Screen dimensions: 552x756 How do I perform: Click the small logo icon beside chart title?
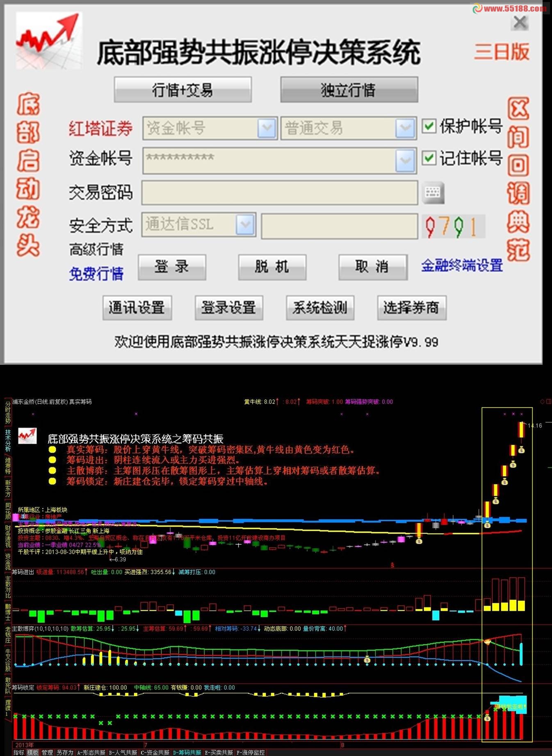click(27, 436)
